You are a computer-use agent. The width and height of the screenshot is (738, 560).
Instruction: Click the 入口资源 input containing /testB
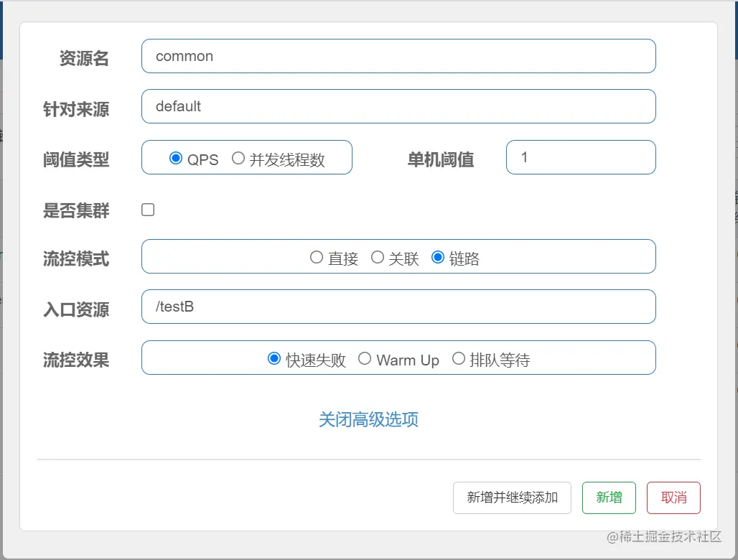click(398, 307)
